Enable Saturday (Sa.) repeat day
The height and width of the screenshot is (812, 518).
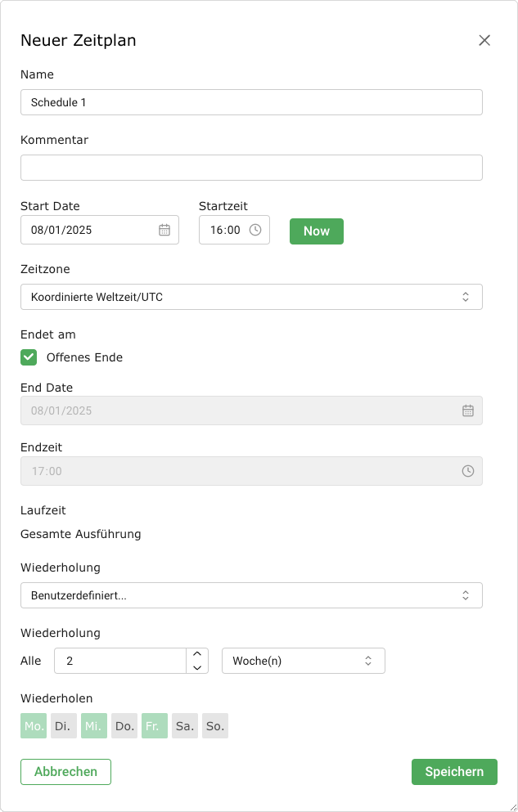[x=185, y=726]
